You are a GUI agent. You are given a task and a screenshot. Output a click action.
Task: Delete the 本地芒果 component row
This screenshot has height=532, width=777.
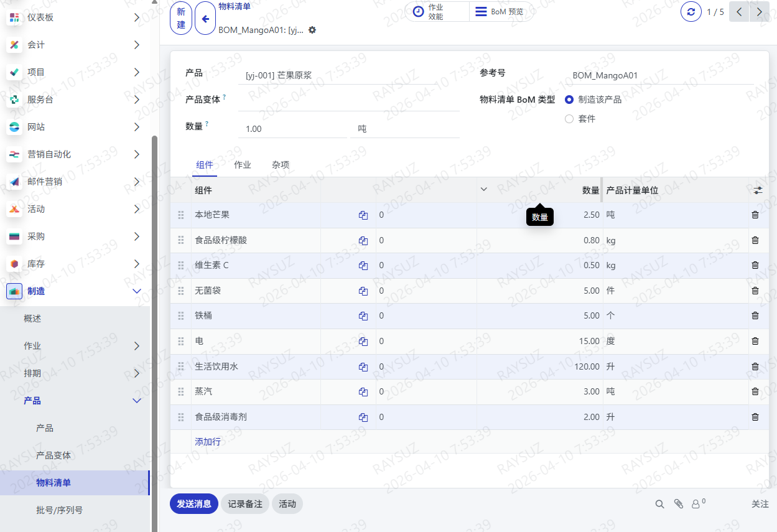point(755,215)
